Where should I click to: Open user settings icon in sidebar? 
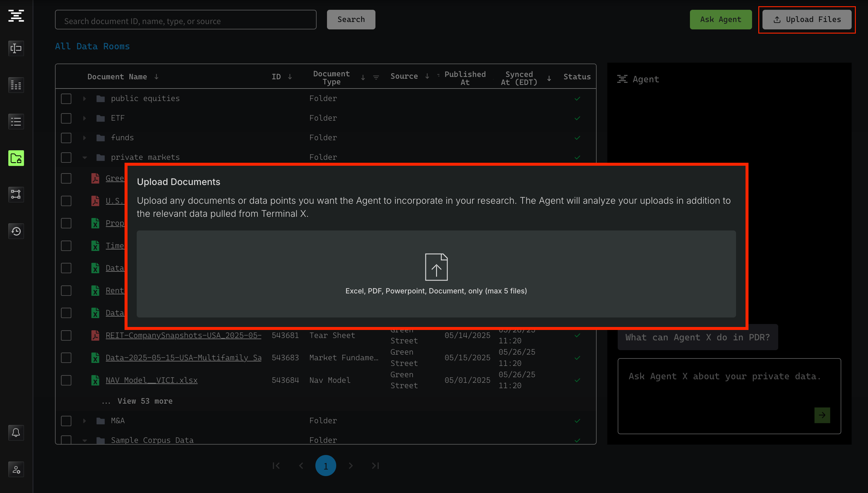click(16, 469)
